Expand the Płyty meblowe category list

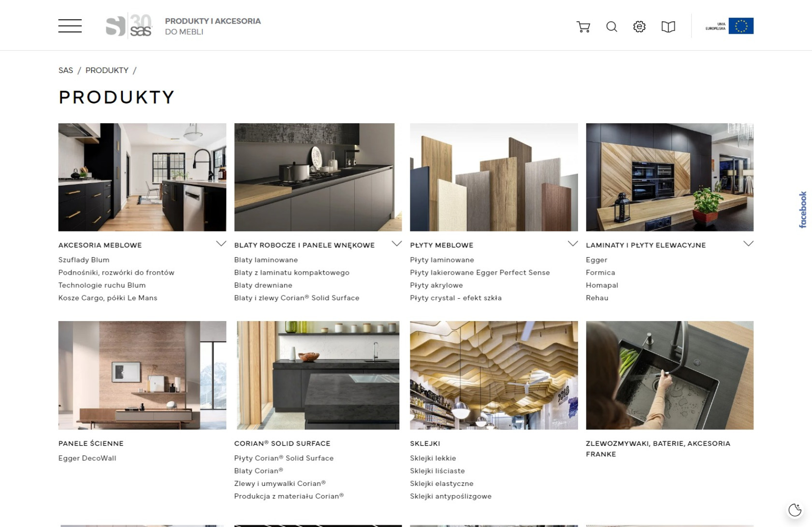pyautogui.click(x=572, y=244)
